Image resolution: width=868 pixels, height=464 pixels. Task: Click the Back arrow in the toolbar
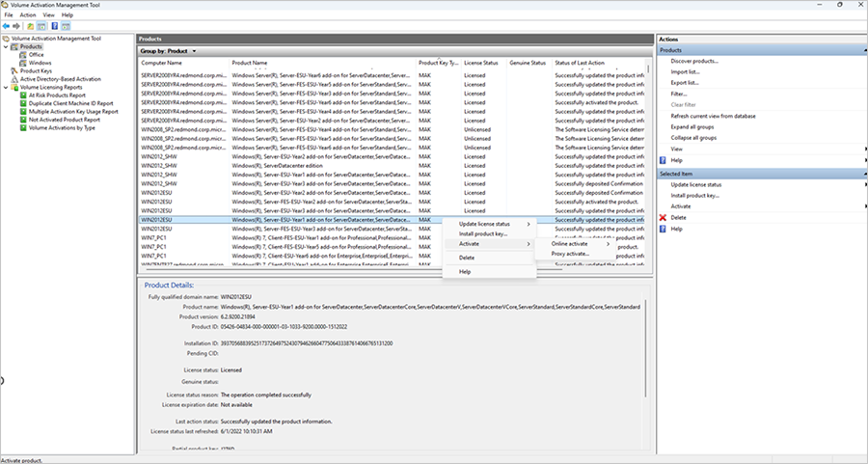[6, 26]
